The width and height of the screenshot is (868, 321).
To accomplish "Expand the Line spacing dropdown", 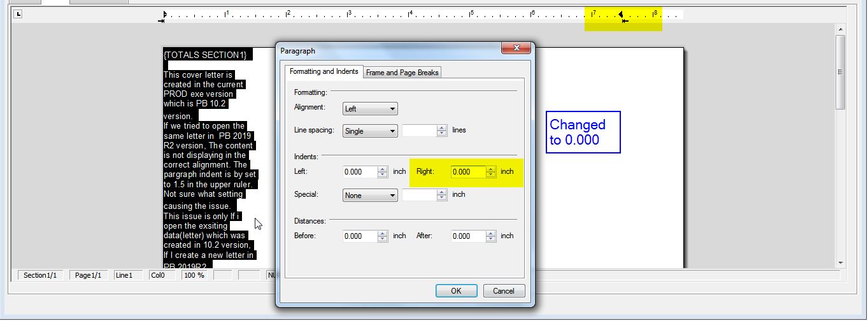I will click(369, 131).
